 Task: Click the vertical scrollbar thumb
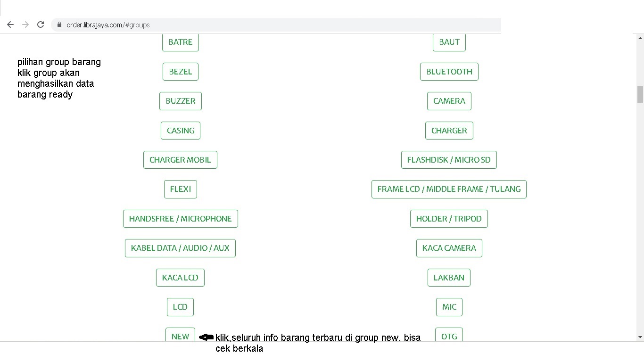(640, 94)
